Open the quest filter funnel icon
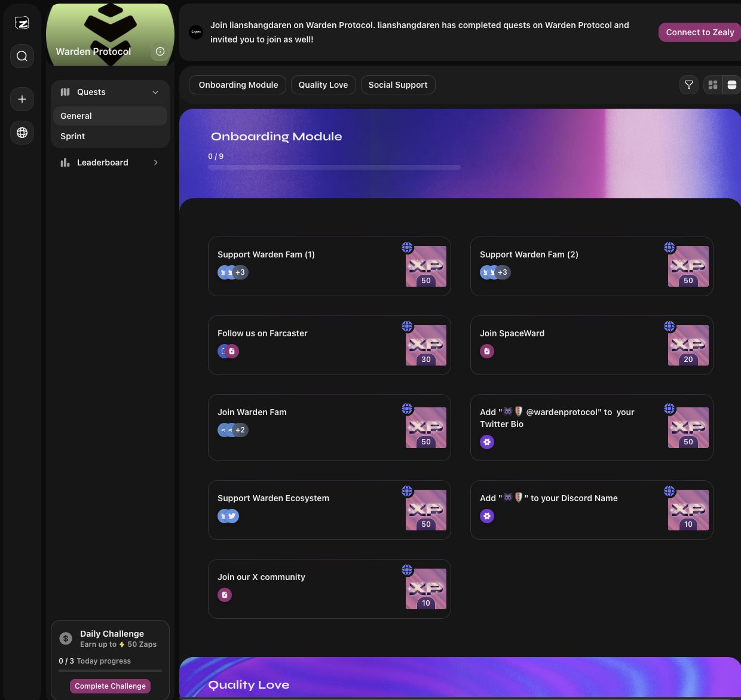Screen dimensions: 741x700 coord(689,85)
